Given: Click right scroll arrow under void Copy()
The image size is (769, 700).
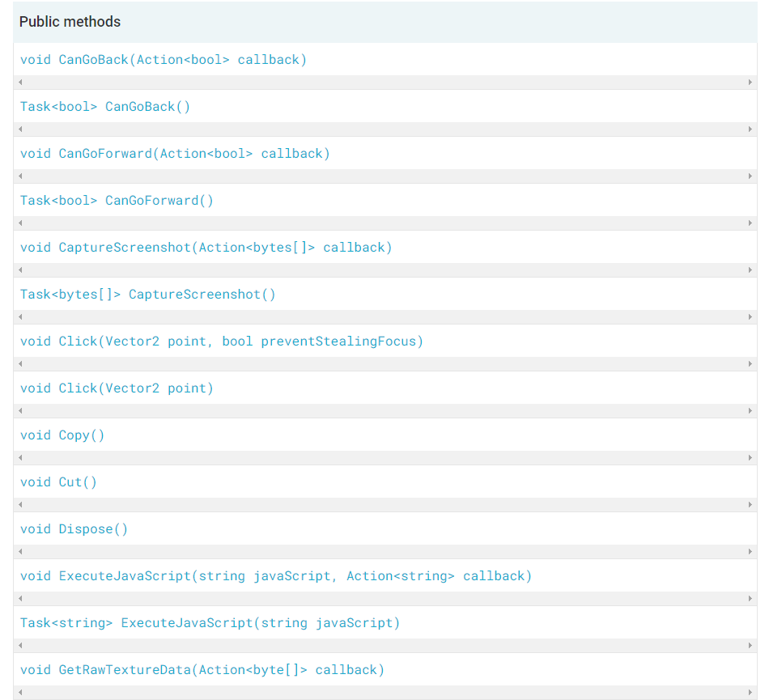Looking at the screenshot, I should click(x=750, y=458).
